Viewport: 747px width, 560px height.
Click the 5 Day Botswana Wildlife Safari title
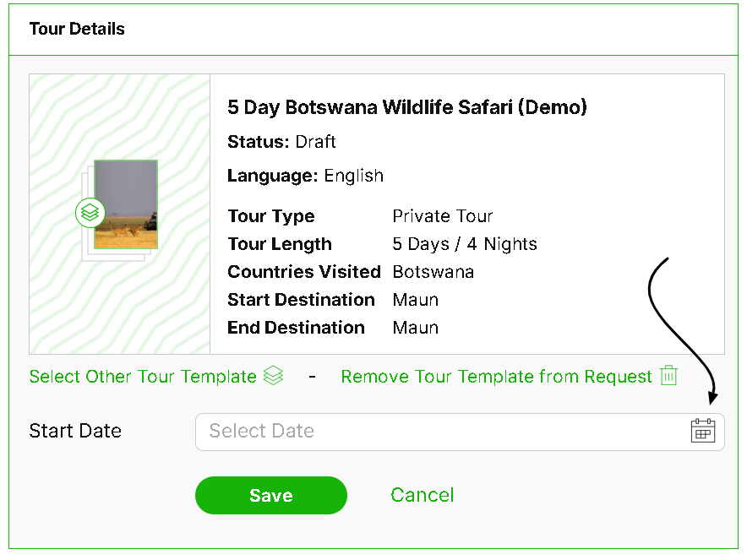click(406, 107)
